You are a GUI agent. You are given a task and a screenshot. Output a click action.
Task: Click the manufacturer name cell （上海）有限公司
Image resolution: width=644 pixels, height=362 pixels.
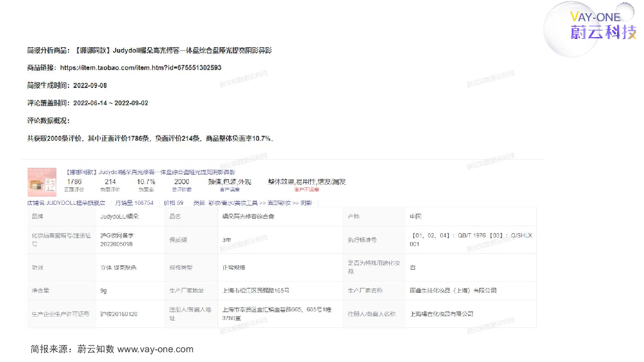tap(470, 290)
